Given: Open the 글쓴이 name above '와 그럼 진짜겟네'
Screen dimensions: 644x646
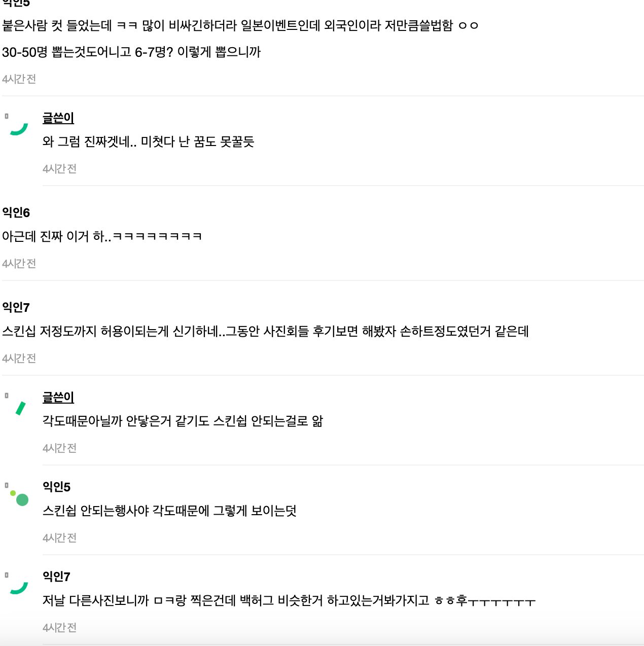Looking at the screenshot, I should pyautogui.click(x=58, y=118).
